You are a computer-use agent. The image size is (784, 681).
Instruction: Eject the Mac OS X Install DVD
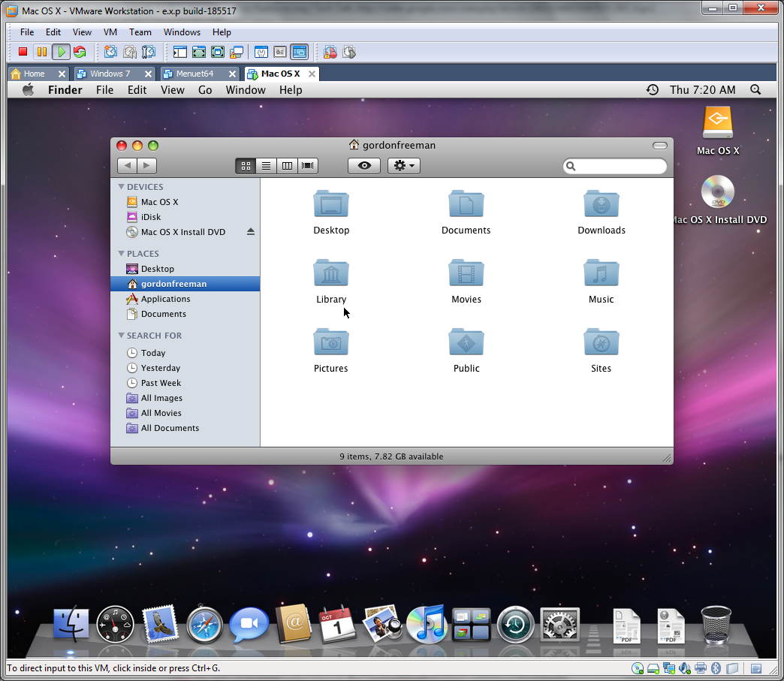coord(251,232)
